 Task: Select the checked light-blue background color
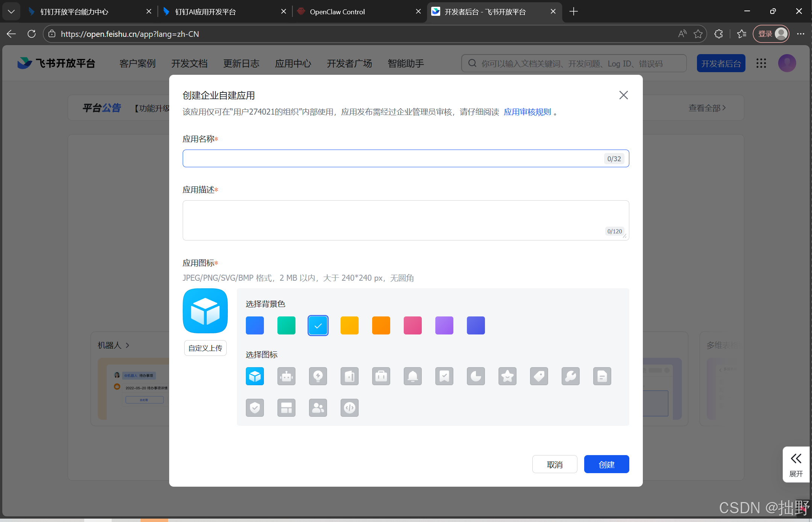(x=318, y=325)
